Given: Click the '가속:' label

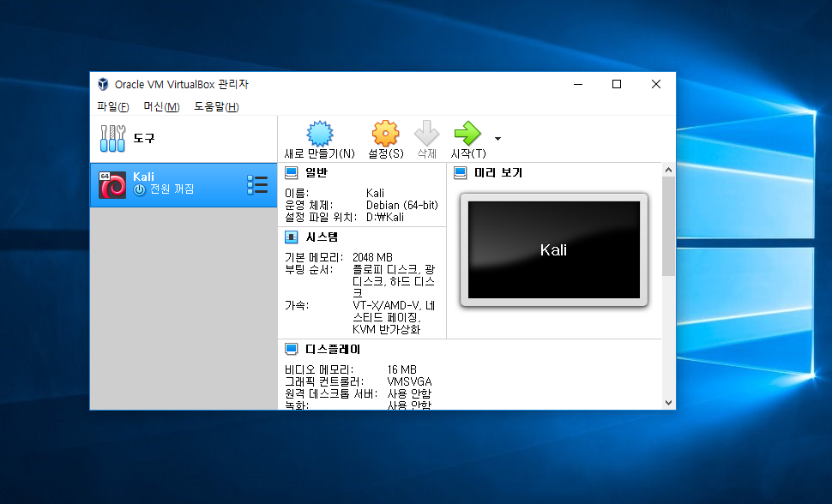Looking at the screenshot, I should coord(297,305).
